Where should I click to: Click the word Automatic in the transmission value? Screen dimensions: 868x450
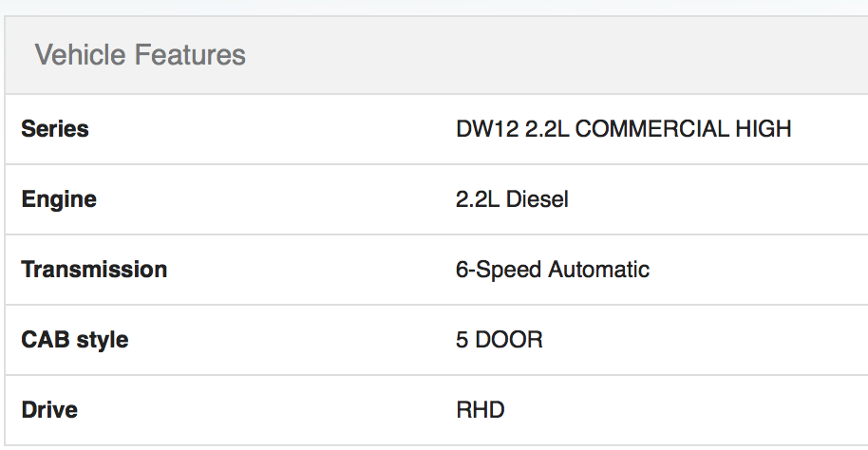pos(598,270)
